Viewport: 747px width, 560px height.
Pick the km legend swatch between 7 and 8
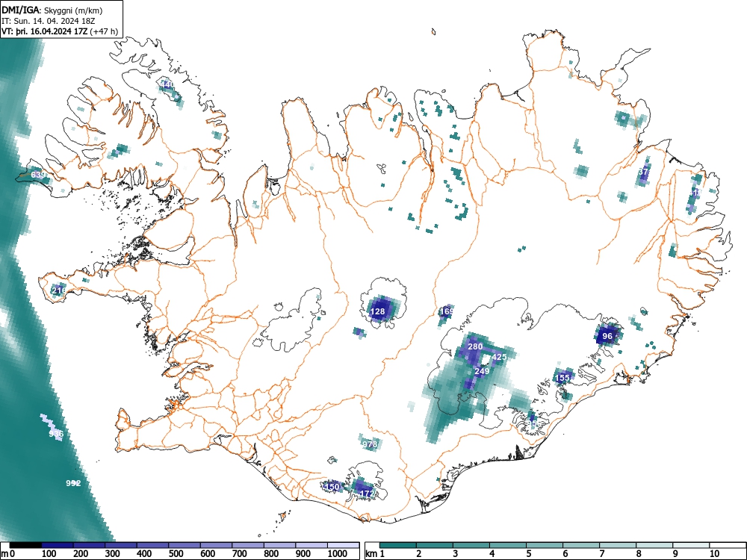pyautogui.click(x=618, y=545)
